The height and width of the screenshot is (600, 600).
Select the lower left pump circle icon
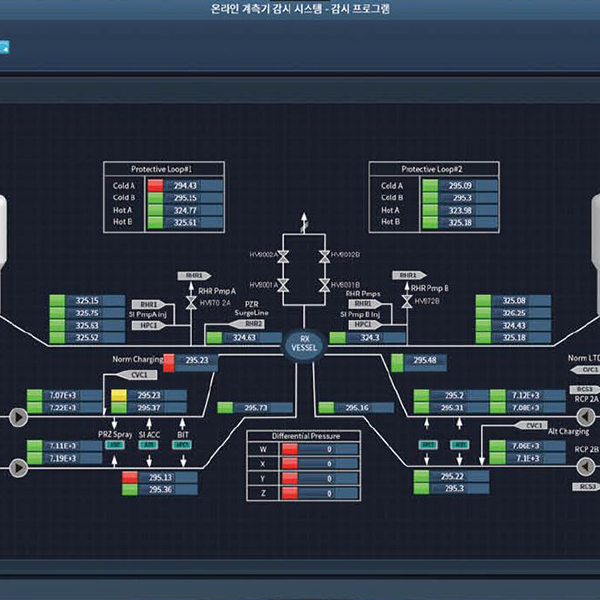coord(19,467)
